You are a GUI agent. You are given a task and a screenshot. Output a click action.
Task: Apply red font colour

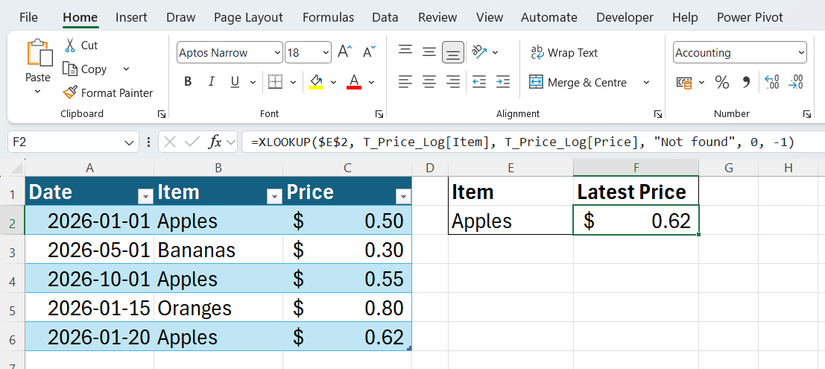354,82
